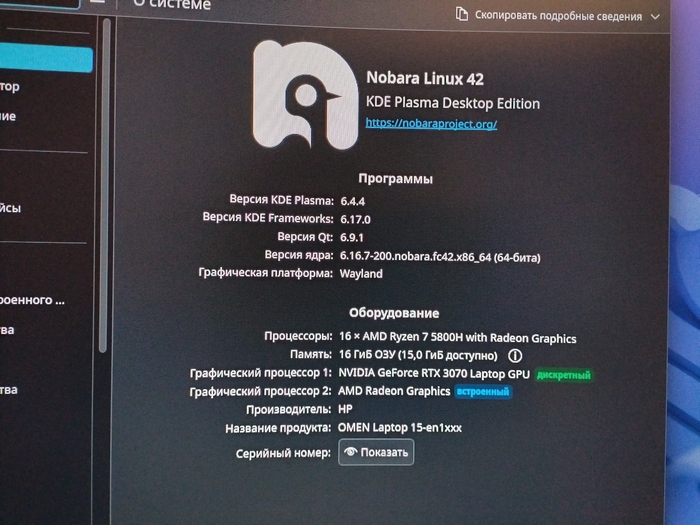This screenshot has height=525, width=700.
Task: Select the highlighted blue sidebar entry
Action: 45,59
